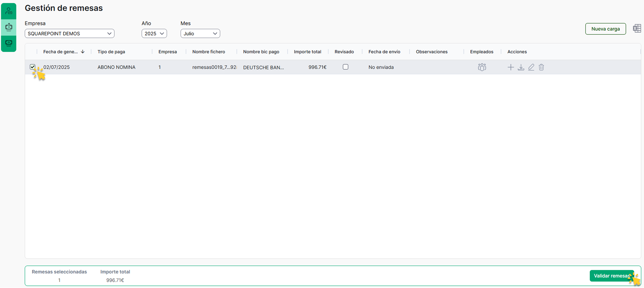Export table to Excel icon
Image resolution: width=644 pixels, height=288 pixels.
pyautogui.click(x=637, y=28)
